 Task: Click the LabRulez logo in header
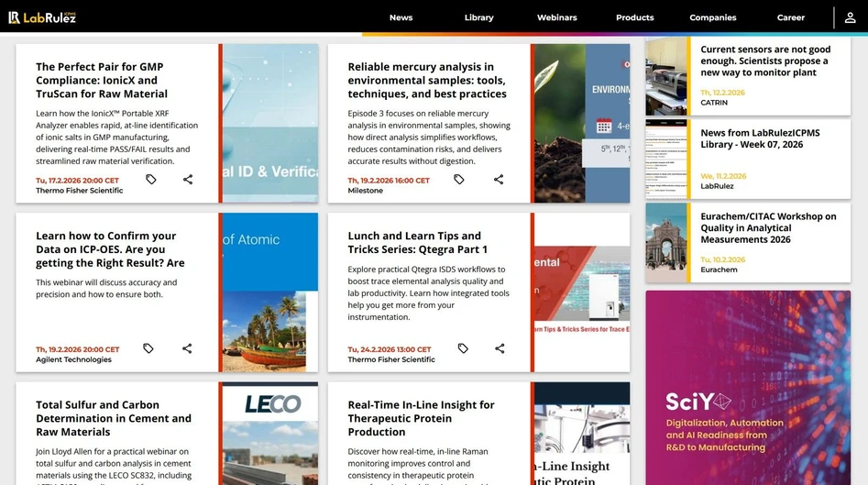click(42, 17)
